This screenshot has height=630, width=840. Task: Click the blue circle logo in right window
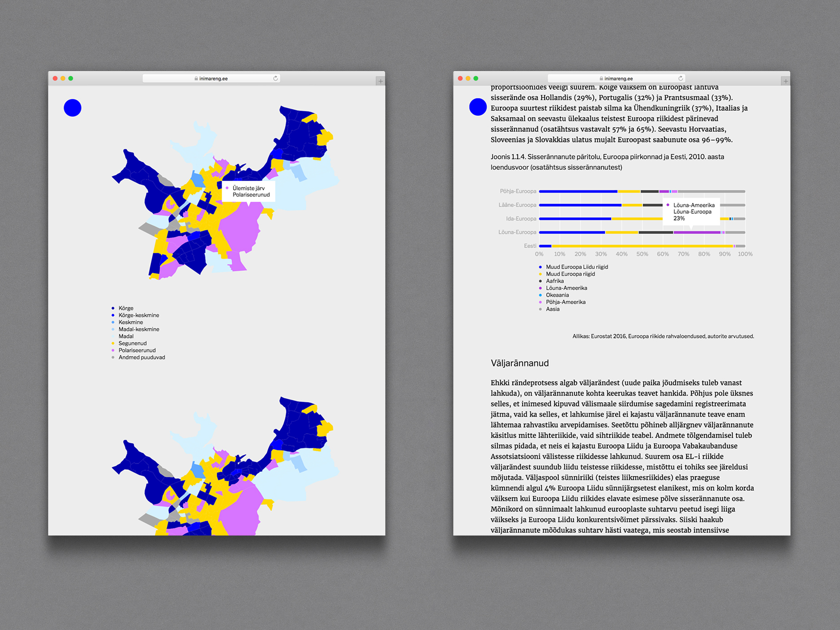(x=478, y=107)
